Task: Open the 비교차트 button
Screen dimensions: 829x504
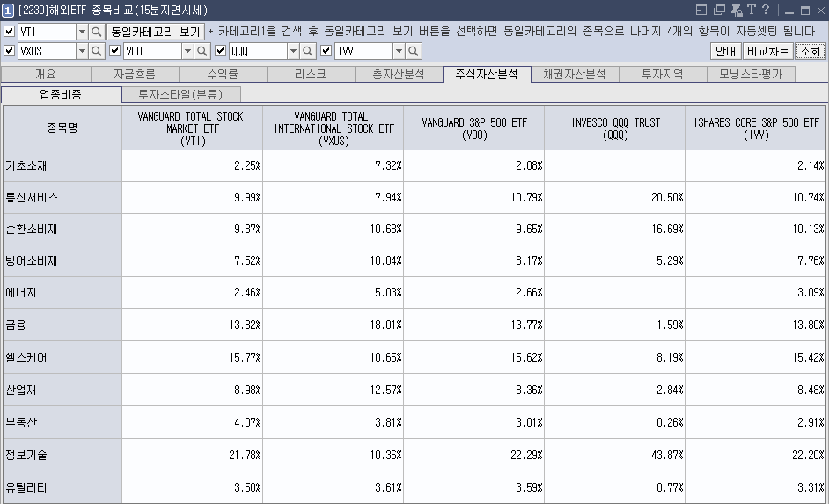Action: click(x=767, y=51)
